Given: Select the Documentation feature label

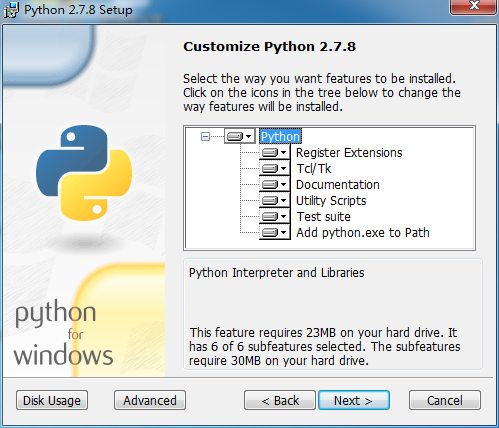Looking at the screenshot, I should coord(338,185).
